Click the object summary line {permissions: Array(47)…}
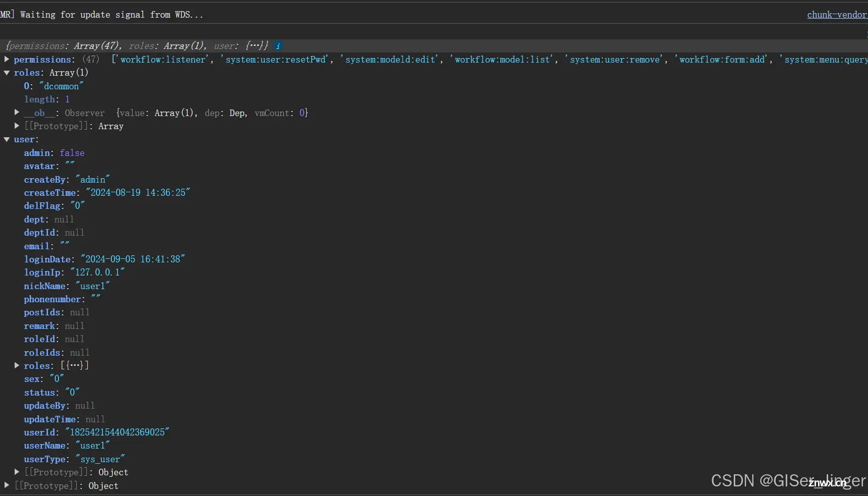868x496 pixels. pyautogui.click(x=136, y=46)
